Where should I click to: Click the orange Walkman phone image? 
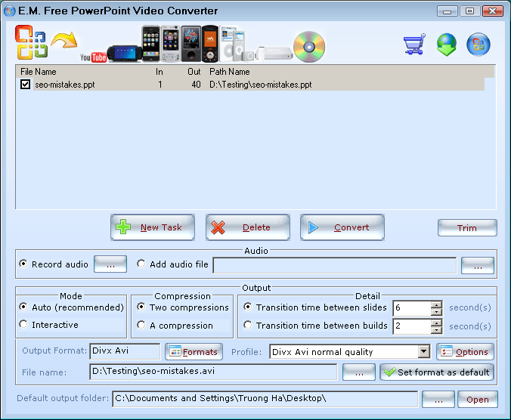[210, 44]
